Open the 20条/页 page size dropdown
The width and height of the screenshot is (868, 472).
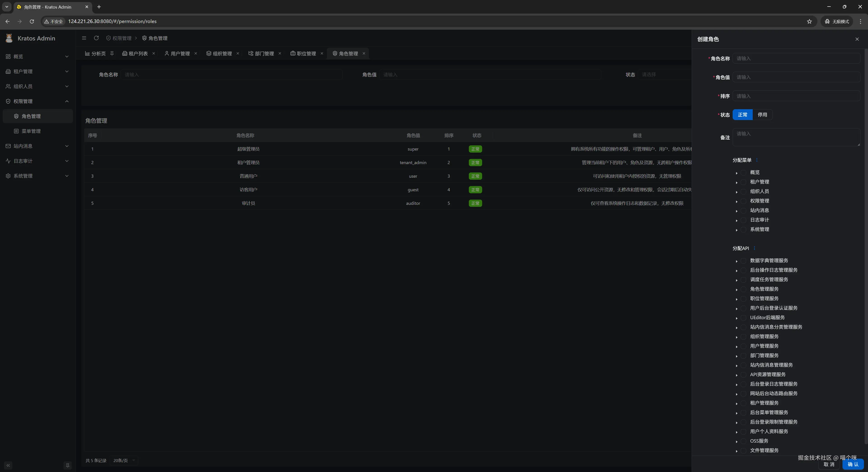[x=124, y=460]
